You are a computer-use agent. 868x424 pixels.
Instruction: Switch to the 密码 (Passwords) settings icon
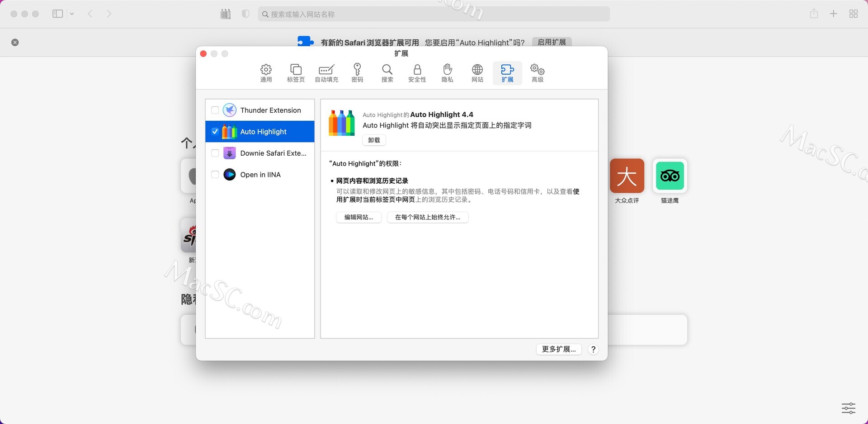point(357,72)
